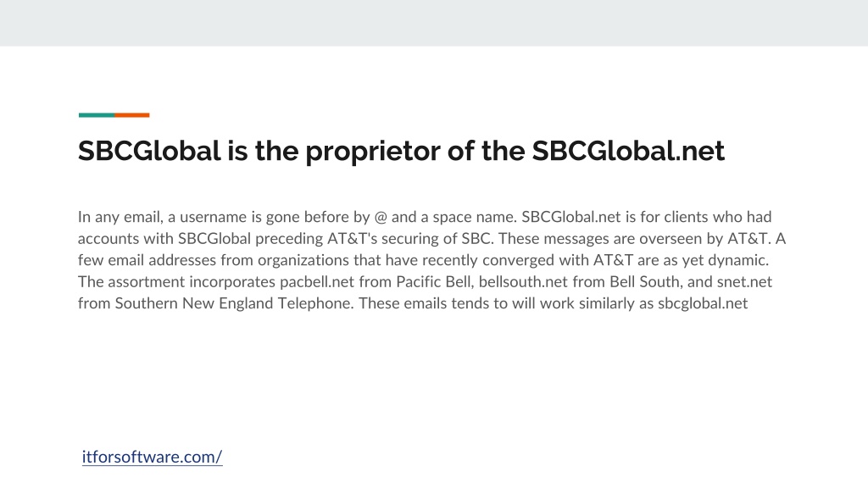
Task: Click the word assortment in the paragraph
Action: 146,282
